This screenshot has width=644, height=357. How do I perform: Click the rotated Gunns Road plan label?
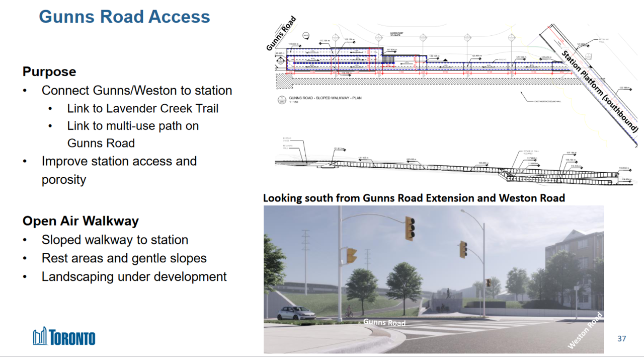click(x=281, y=33)
